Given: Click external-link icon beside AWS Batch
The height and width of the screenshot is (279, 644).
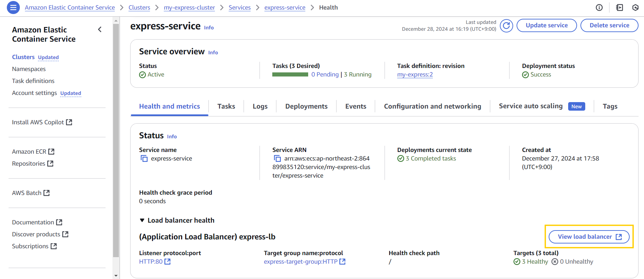Looking at the screenshot, I should tap(46, 193).
